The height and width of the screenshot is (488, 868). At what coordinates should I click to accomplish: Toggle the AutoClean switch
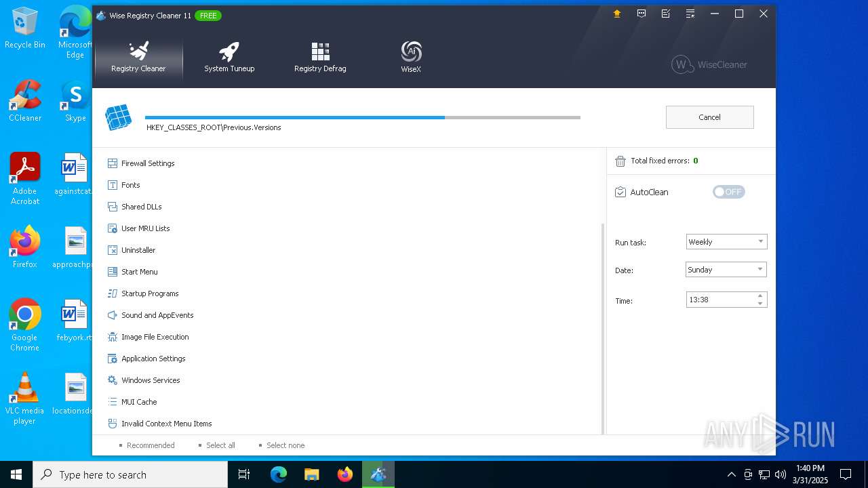[729, 192]
